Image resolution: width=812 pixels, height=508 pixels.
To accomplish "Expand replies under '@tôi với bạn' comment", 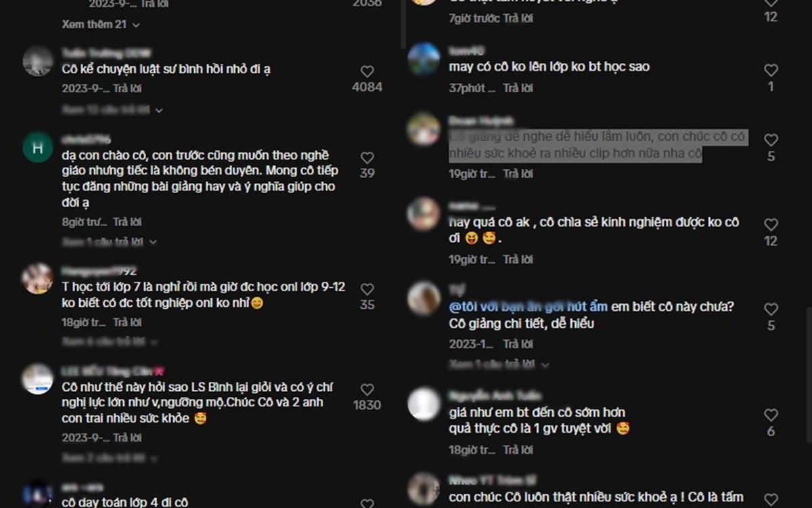I will tap(499, 364).
